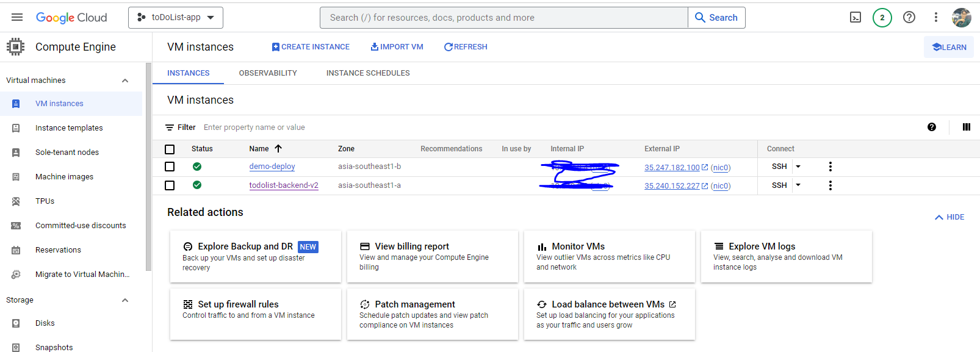Toggle the select-all instances checkbox
The width and height of the screenshot is (980, 352).
[170, 149]
